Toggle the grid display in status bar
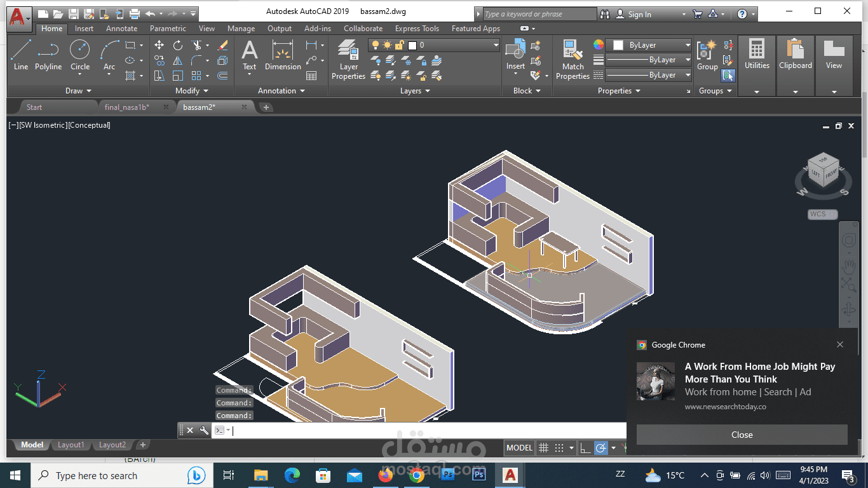868x488 pixels. point(544,448)
